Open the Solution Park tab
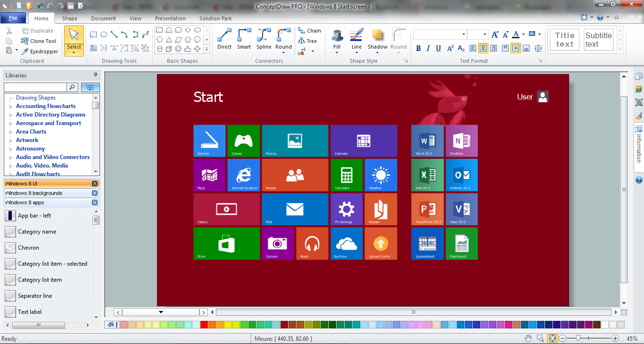The height and width of the screenshot is (344, 644). click(215, 18)
